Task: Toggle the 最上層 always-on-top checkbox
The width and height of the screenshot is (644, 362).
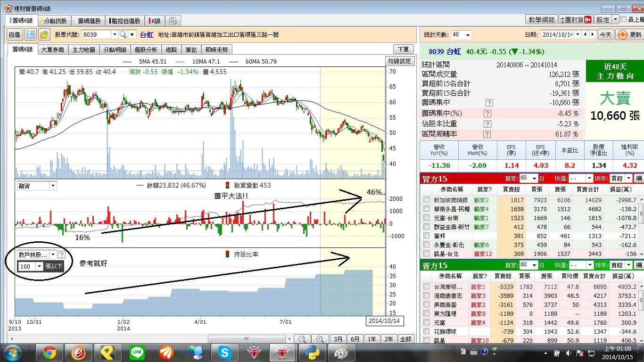Action: pyautogui.click(x=624, y=20)
